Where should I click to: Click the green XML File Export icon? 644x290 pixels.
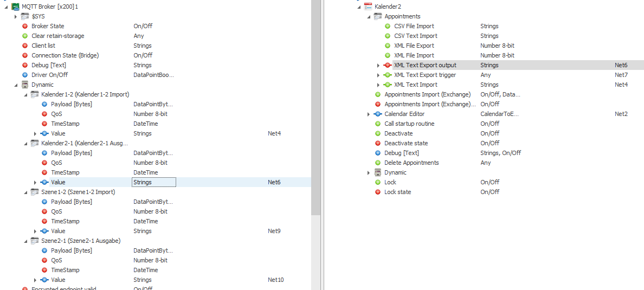[x=388, y=46]
